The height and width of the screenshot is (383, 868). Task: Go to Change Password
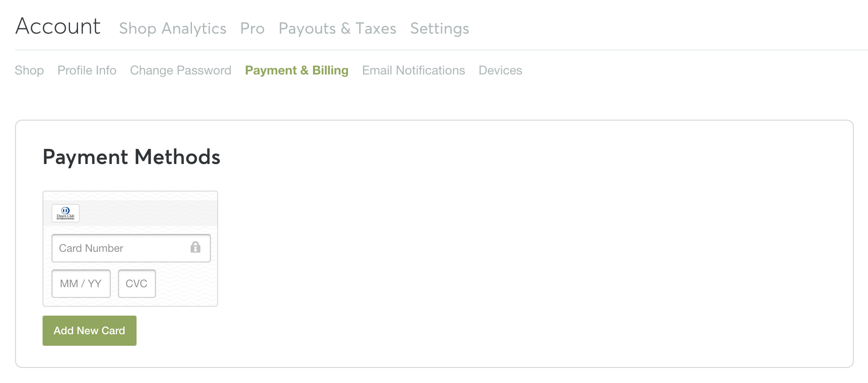point(180,70)
